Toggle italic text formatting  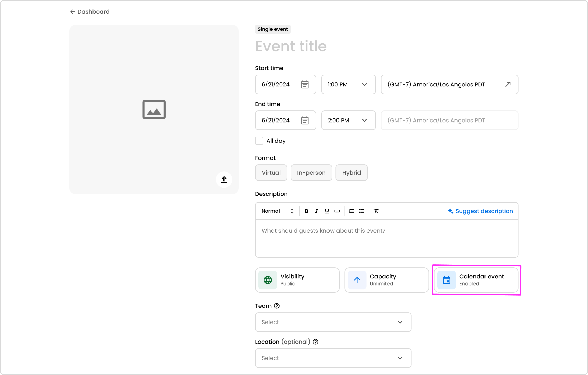click(316, 211)
